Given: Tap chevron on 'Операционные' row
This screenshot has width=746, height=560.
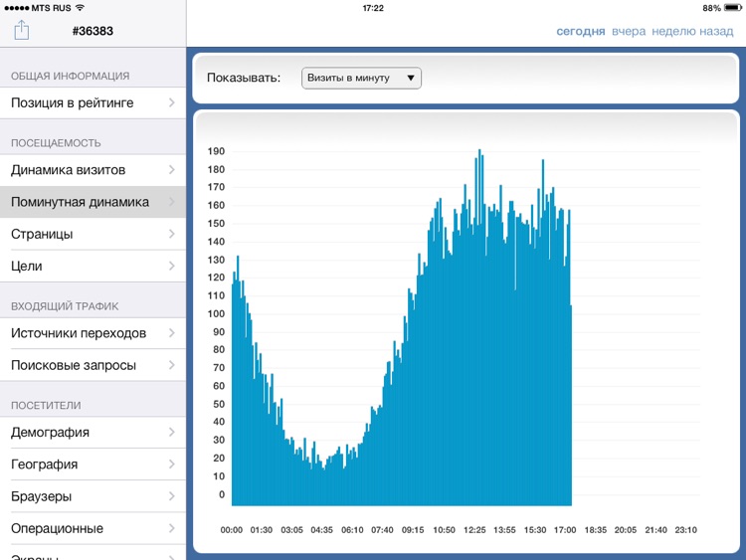Looking at the screenshot, I should tap(172, 528).
